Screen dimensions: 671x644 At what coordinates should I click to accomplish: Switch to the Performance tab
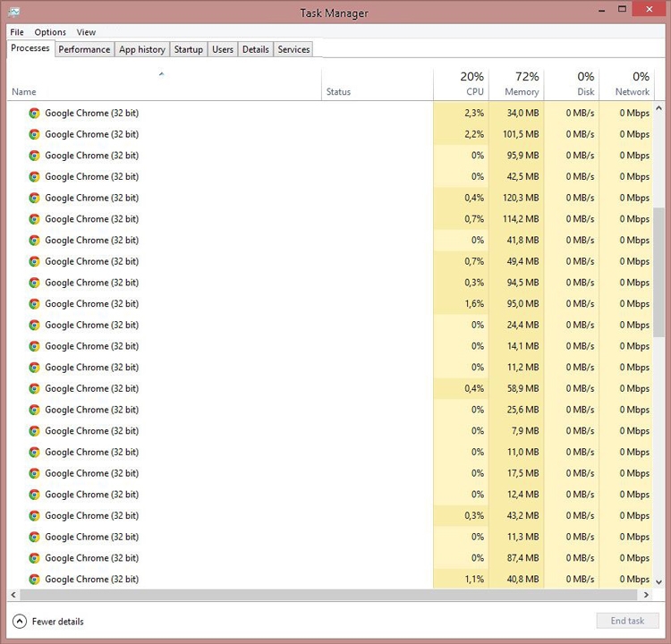click(x=84, y=49)
